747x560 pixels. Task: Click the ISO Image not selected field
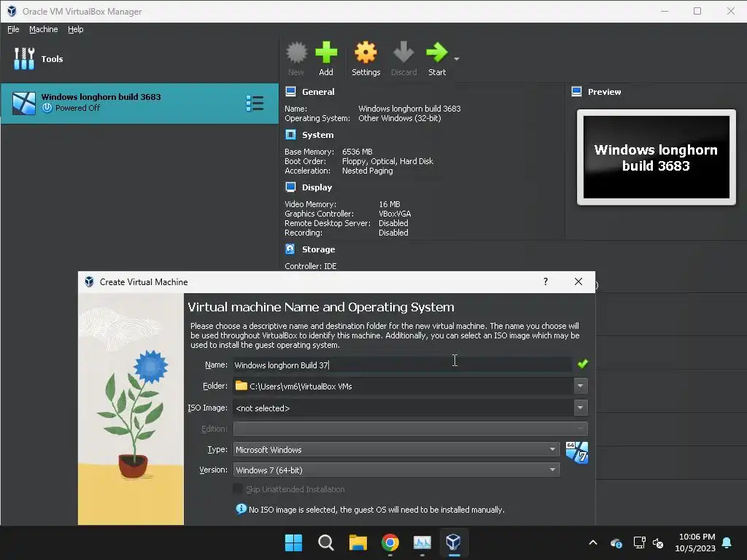403,408
